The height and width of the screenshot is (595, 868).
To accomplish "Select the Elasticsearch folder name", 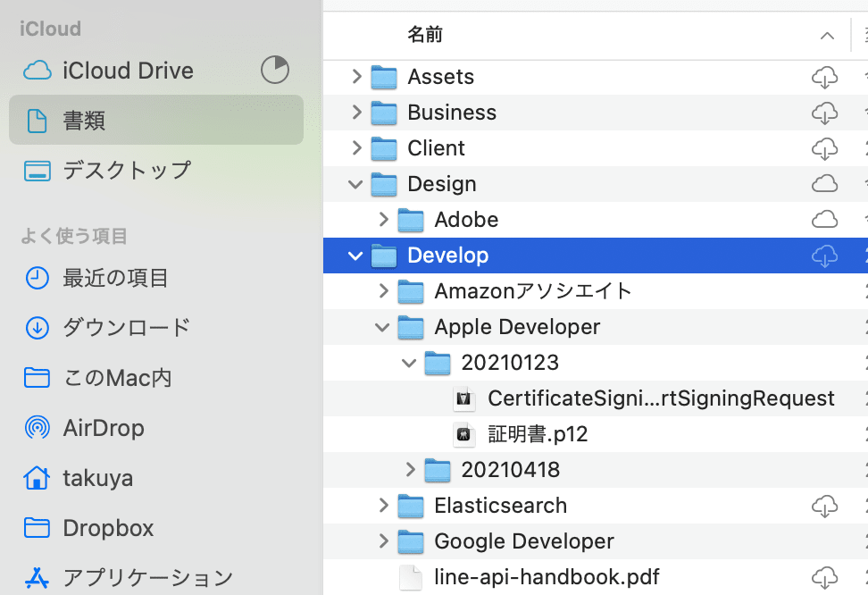I will (500, 506).
